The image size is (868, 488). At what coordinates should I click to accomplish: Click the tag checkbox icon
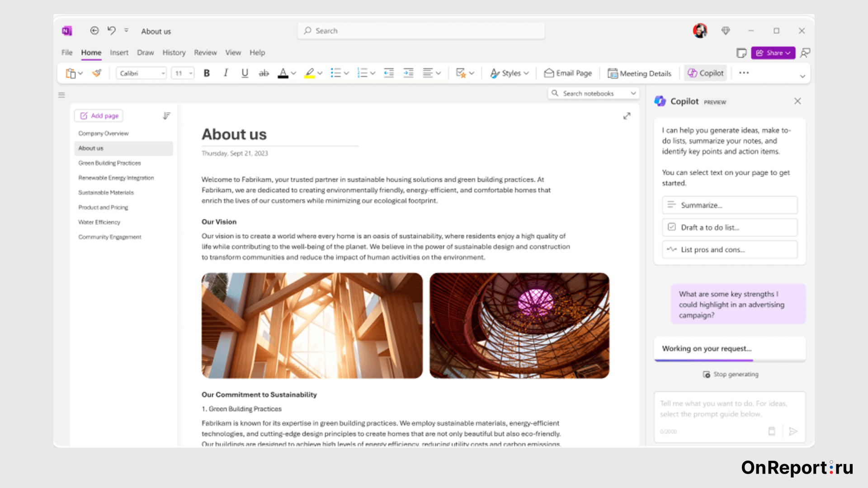(461, 73)
